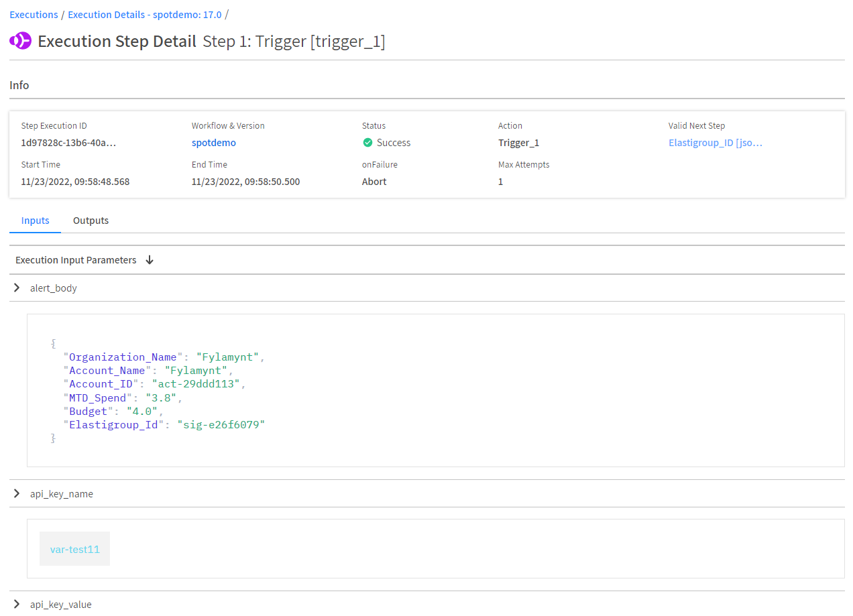Collapse the api_key_name parameter chevron

pyautogui.click(x=17, y=494)
